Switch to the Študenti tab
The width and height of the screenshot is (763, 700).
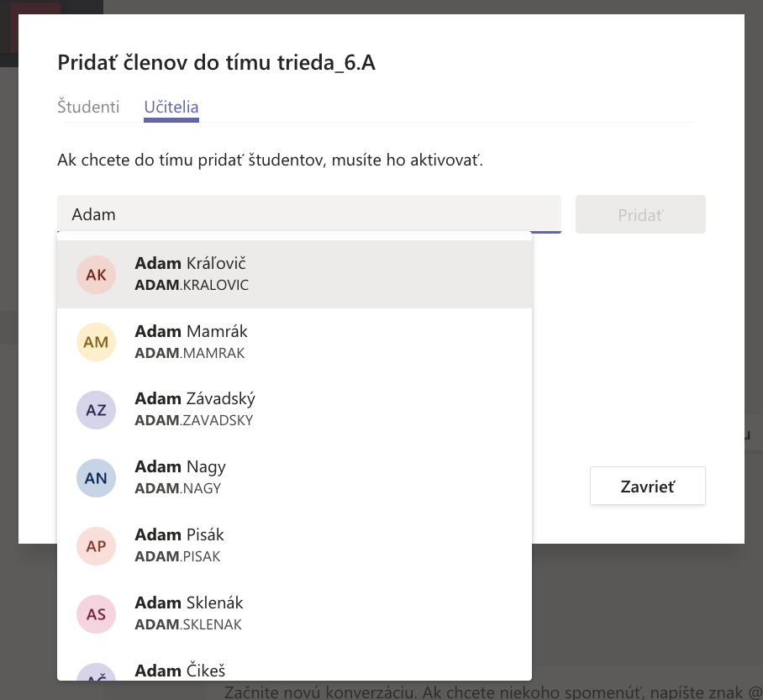click(88, 108)
